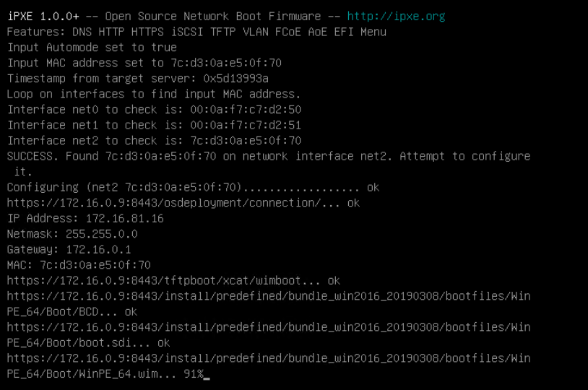Click the tftpboot/xcat/wimboot URL
588x390 pixels.
coord(163,281)
